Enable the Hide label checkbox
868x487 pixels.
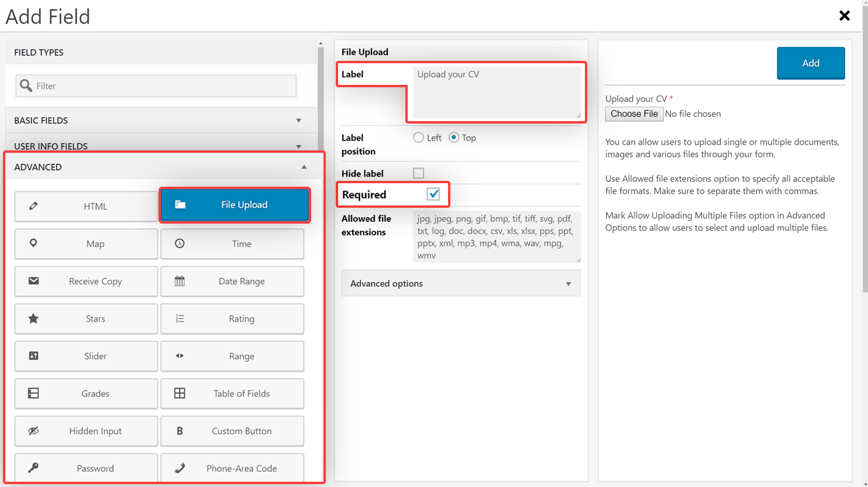point(418,173)
